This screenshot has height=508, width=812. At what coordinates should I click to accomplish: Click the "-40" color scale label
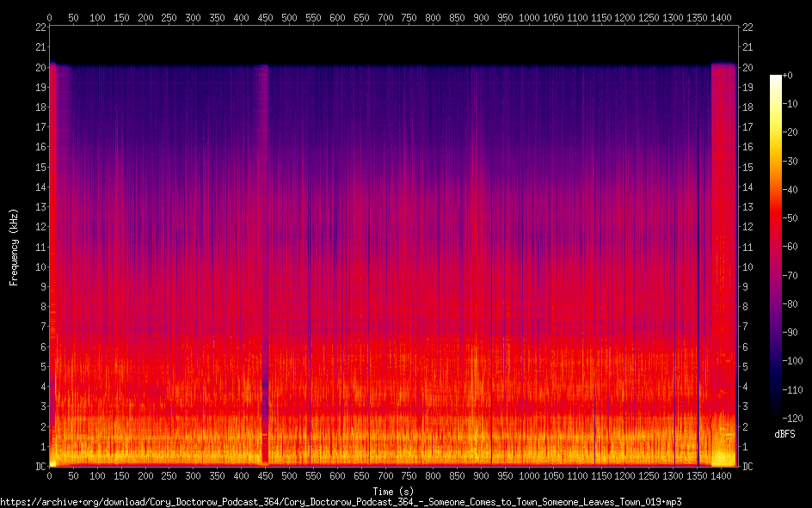(790, 190)
